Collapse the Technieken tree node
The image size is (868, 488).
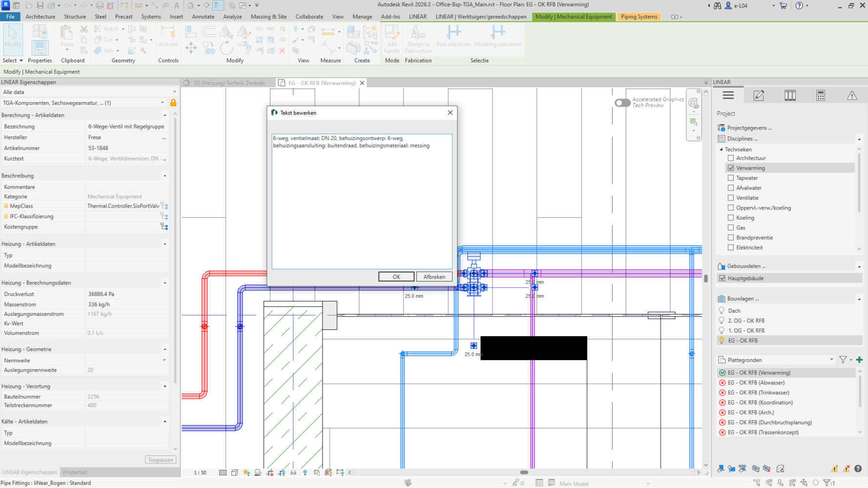pyautogui.click(x=721, y=149)
